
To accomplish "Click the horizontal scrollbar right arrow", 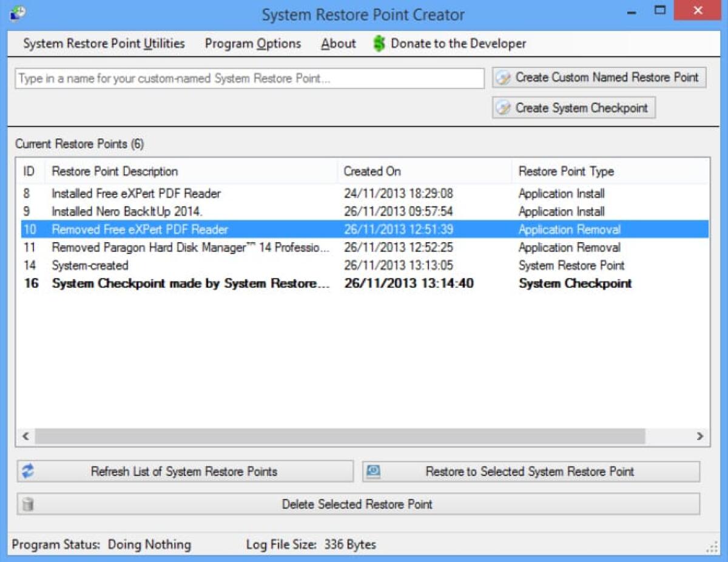I will click(x=699, y=436).
